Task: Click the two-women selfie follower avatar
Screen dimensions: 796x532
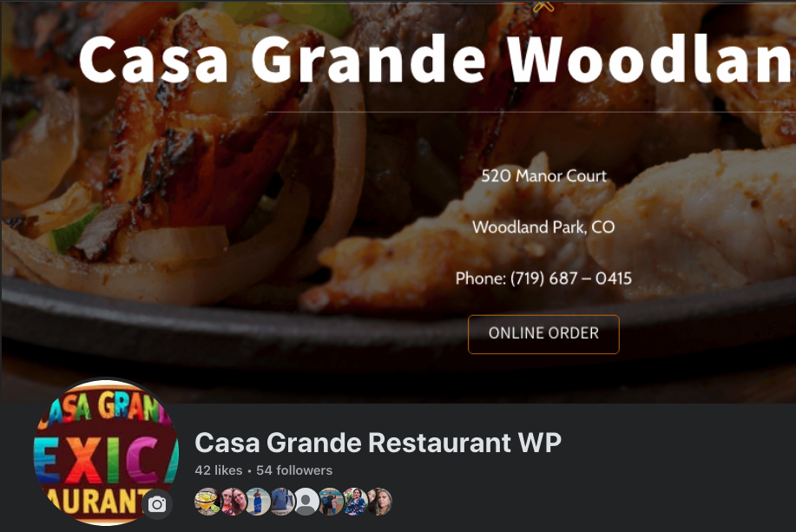Action: click(x=233, y=502)
